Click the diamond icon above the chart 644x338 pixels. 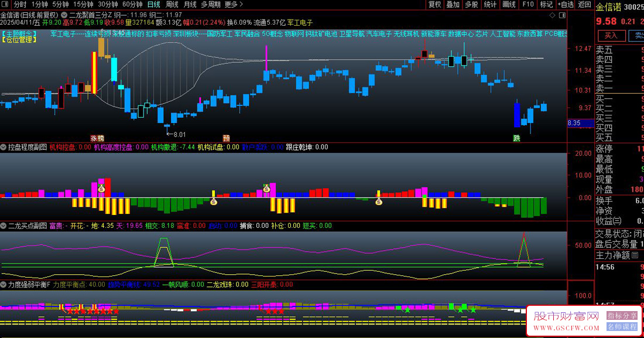[553, 15]
